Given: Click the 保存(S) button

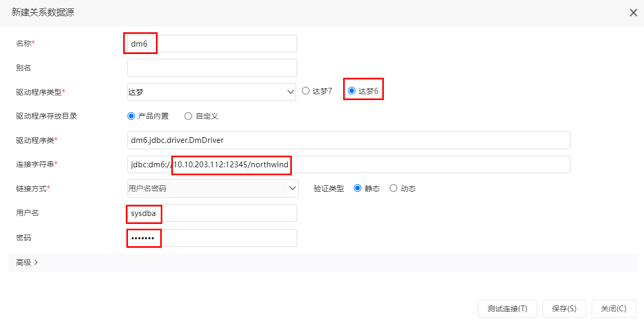Looking at the screenshot, I should click(x=564, y=309).
